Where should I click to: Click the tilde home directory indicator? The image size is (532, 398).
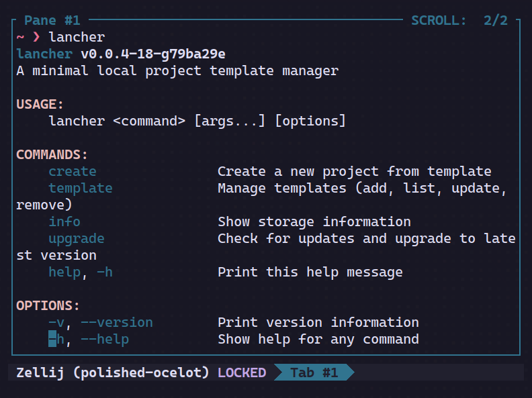click(20, 37)
